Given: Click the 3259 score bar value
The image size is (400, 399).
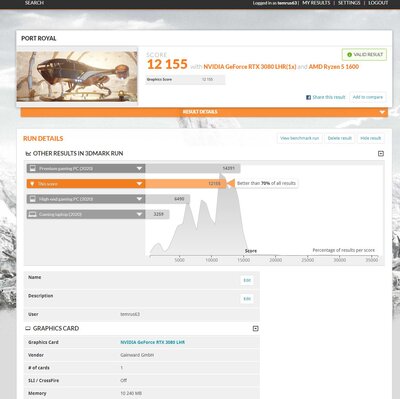Looking at the screenshot, I should [x=158, y=214].
